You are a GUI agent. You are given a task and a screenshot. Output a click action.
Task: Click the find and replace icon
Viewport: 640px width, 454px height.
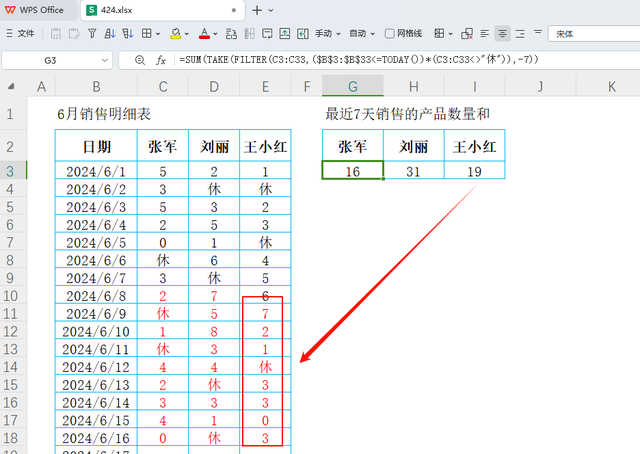[x=231, y=33]
